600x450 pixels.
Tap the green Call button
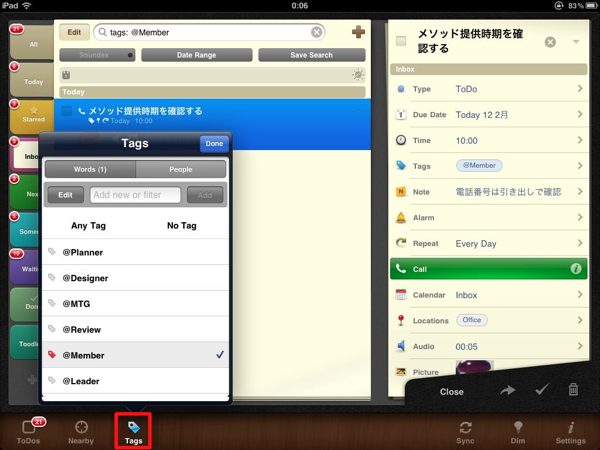(489, 269)
